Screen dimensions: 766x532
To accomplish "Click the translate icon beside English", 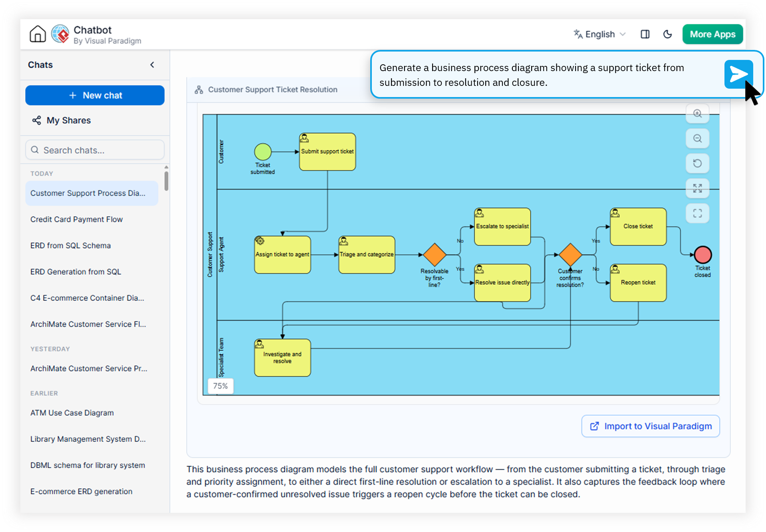I will [x=578, y=34].
